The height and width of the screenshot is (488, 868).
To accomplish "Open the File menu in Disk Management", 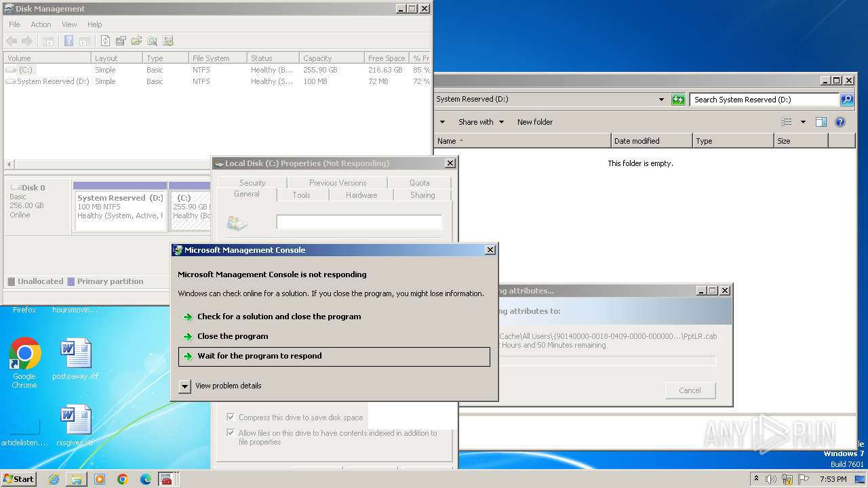I will [14, 24].
